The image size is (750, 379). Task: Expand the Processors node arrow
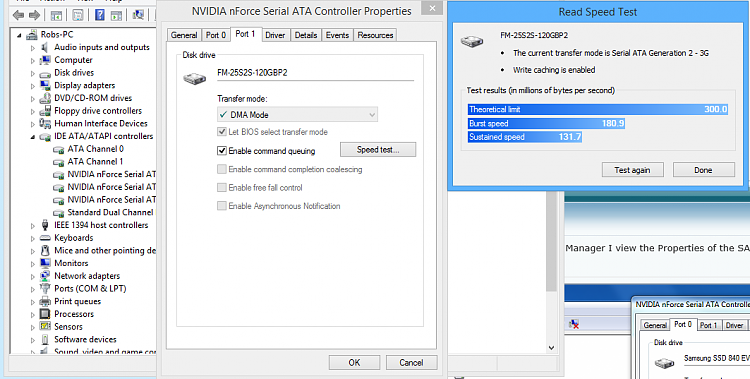coord(33,314)
